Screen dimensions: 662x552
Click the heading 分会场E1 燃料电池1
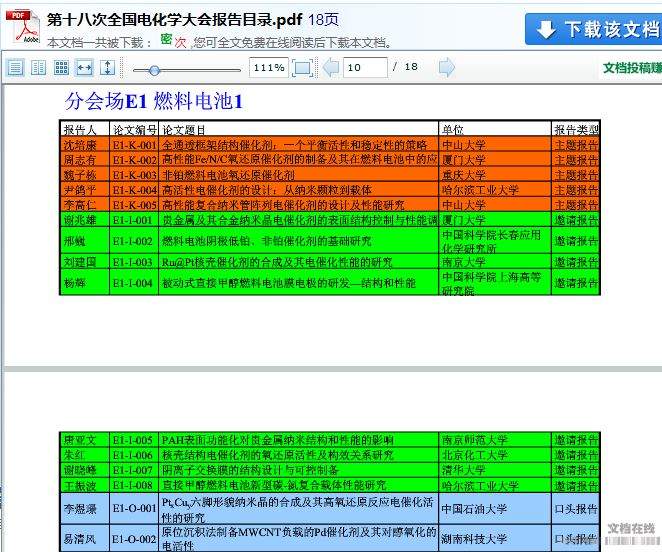point(154,101)
